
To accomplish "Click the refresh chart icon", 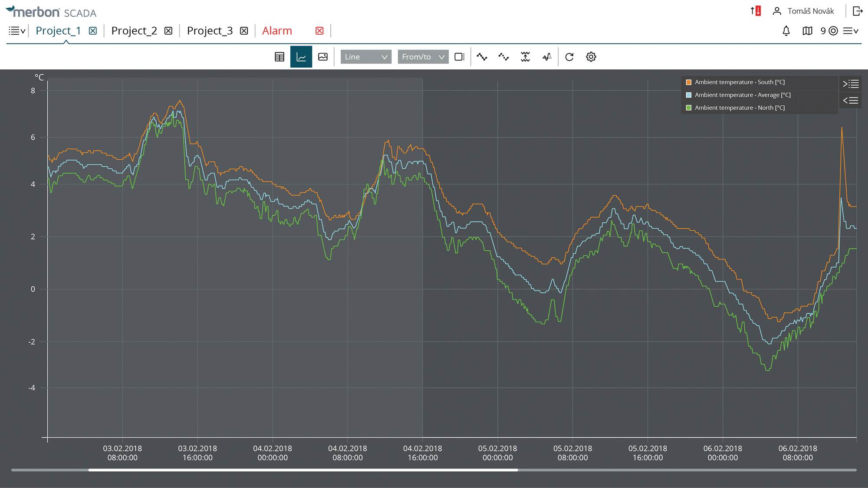I will coord(569,57).
